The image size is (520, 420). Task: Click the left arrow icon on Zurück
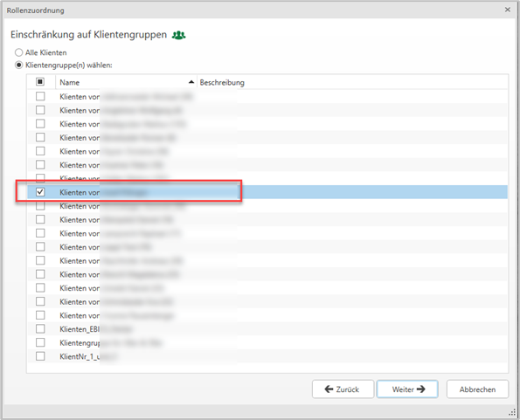[329, 389]
